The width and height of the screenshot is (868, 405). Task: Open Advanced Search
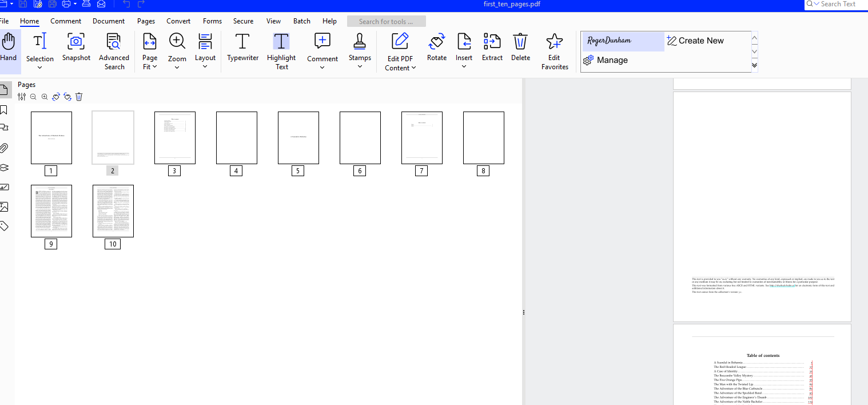pyautogui.click(x=114, y=51)
